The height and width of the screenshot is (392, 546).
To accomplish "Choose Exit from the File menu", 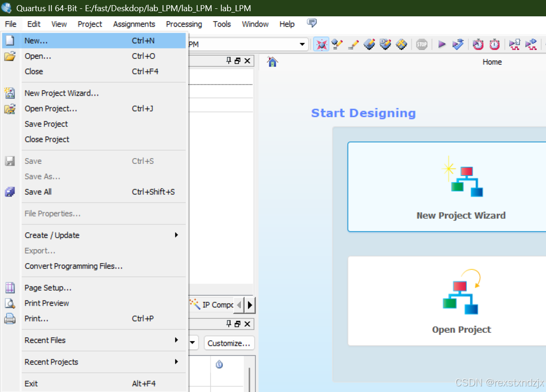I will [94, 384].
